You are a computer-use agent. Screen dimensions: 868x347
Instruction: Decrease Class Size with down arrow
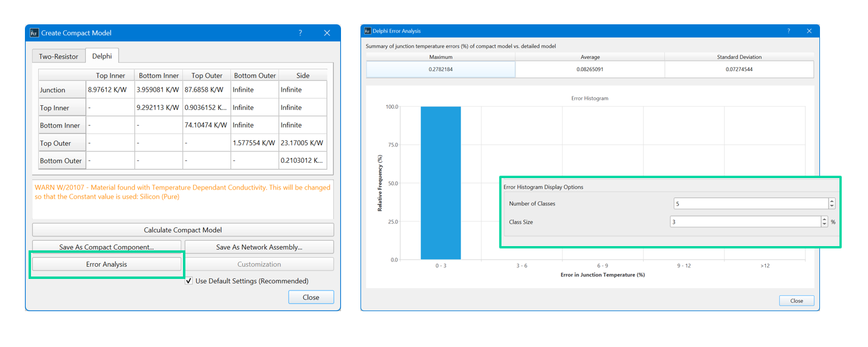[x=824, y=225]
